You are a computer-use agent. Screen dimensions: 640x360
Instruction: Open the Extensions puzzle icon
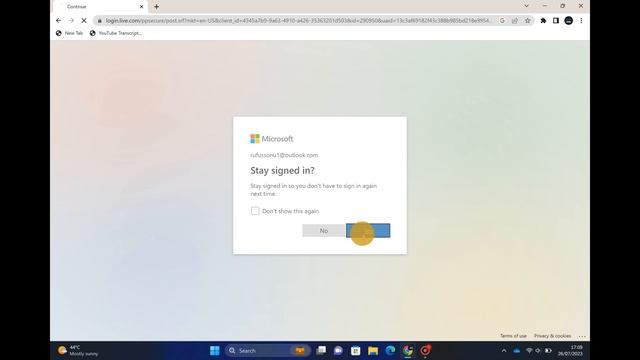click(543, 21)
